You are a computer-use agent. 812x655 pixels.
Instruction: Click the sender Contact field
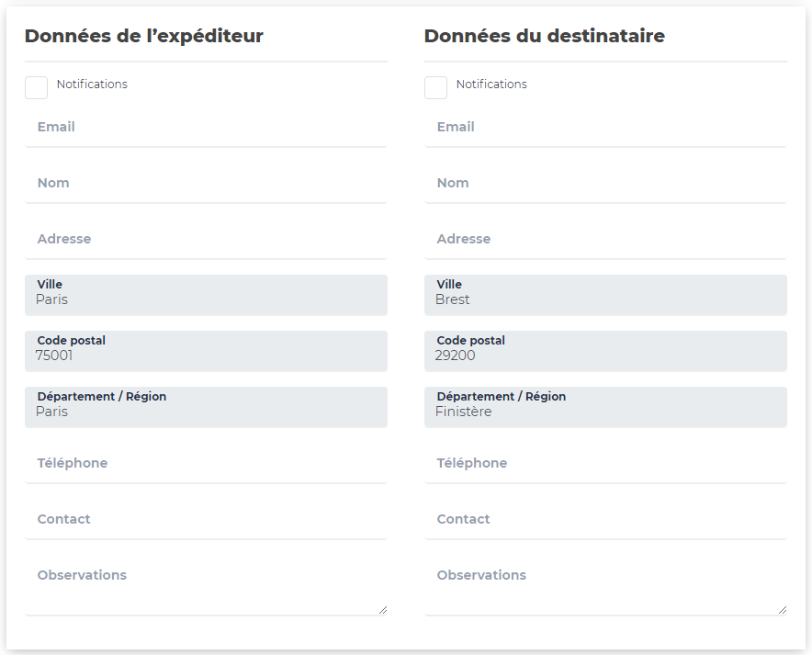tap(206, 520)
